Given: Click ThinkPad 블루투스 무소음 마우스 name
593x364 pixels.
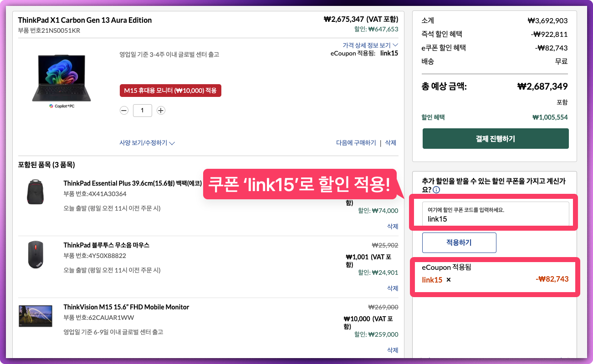Looking at the screenshot, I should [107, 245].
